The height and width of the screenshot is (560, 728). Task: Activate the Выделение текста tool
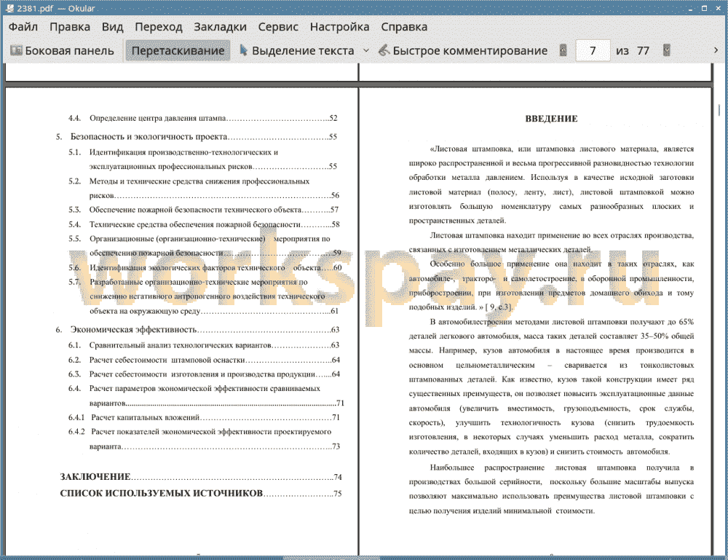point(297,51)
